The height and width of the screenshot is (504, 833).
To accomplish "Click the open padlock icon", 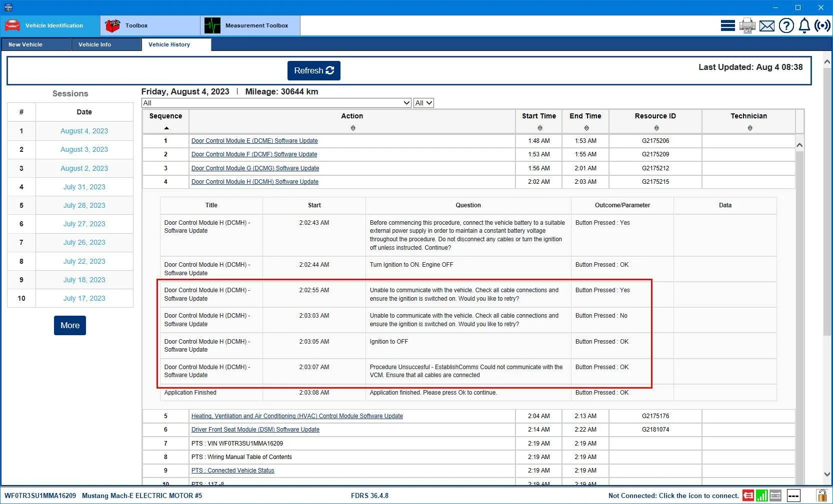I will coord(821,495).
